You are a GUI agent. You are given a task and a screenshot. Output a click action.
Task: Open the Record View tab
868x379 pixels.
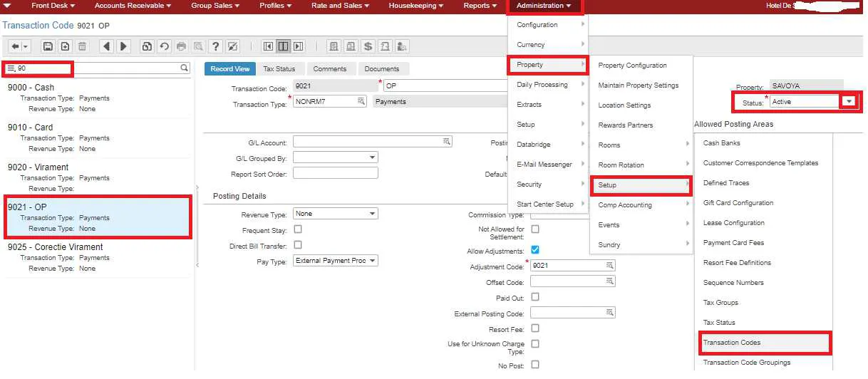click(230, 69)
